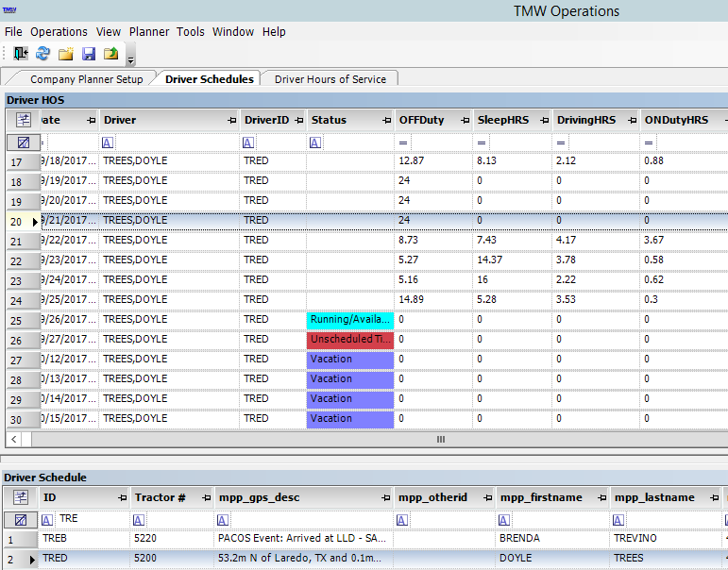The width and height of the screenshot is (728, 570).
Task: Click the Running/Availa... status cell
Action: [350, 320]
